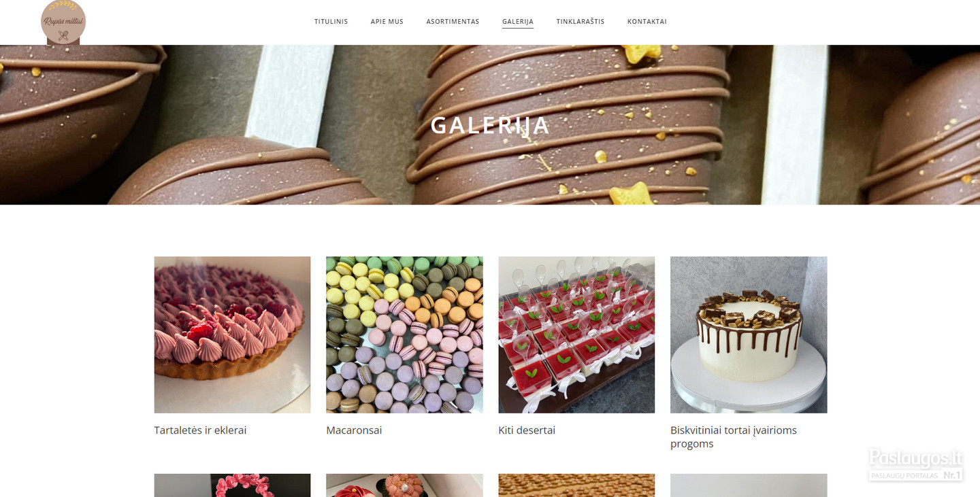The image size is (980, 497).
Task: Click the Rupūs miltai round logo
Action: 63,22
